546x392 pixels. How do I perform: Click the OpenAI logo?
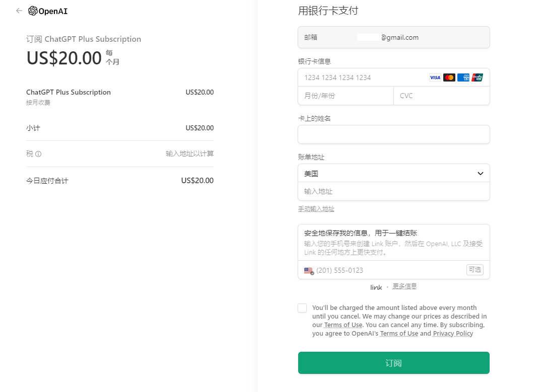[x=48, y=11]
